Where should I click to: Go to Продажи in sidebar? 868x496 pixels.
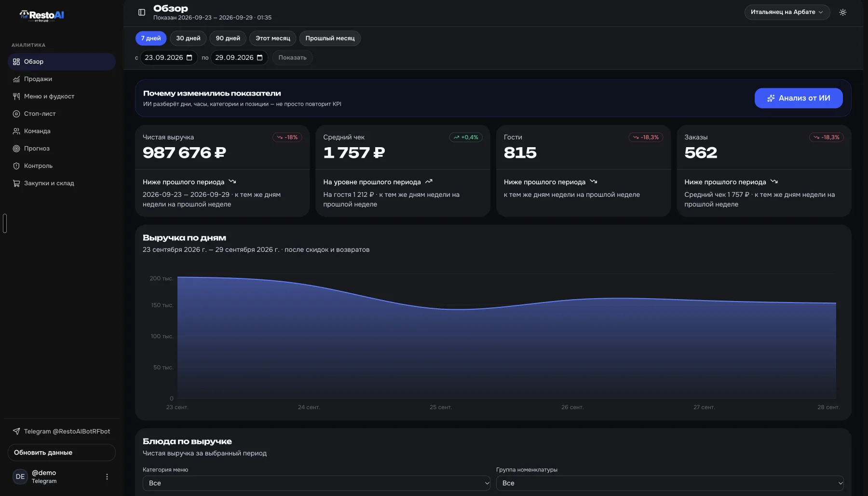(62, 79)
